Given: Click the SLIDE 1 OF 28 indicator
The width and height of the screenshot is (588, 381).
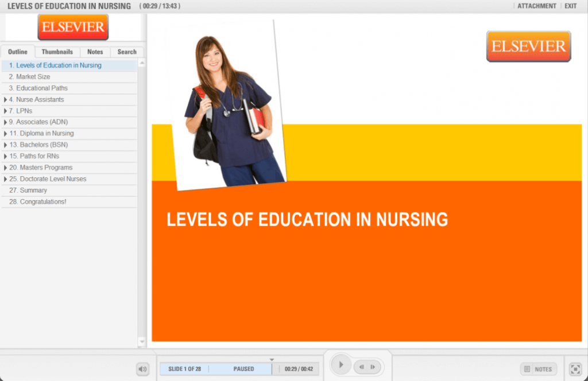Looking at the screenshot, I should (x=184, y=369).
